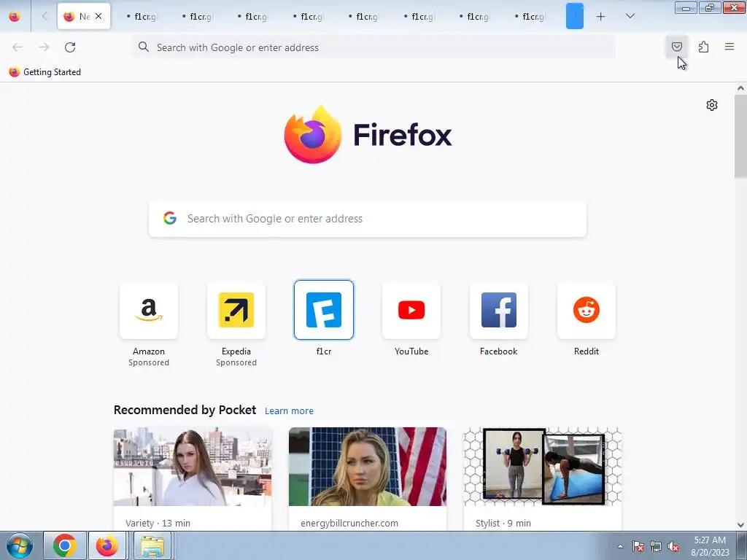Switch to the fourth f1cr tab
The width and height of the screenshot is (747, 560).
pyautogui.click(x=309, y=17)
